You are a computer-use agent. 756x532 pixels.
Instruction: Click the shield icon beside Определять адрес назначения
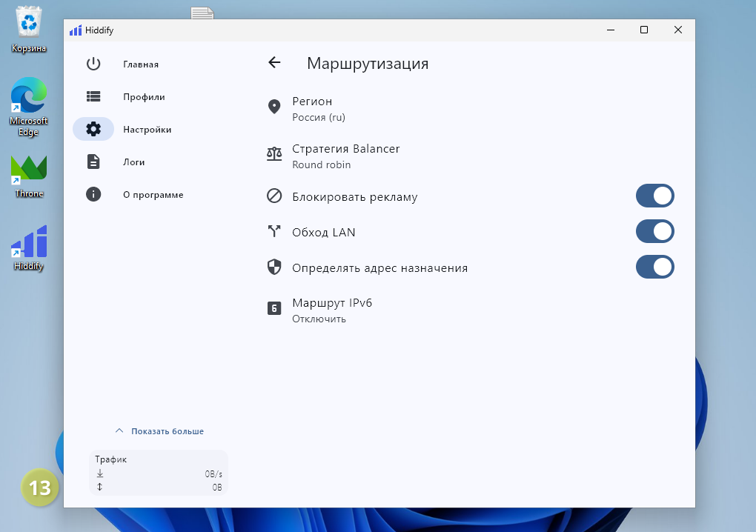(x=274, y=267)
